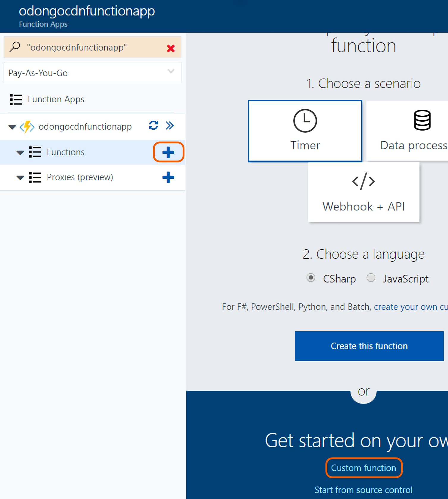The width and height of the screenshot is (448, 499).
Task: Click the code brackets icon
Action: pyautogui.click(x=364, y=181)
